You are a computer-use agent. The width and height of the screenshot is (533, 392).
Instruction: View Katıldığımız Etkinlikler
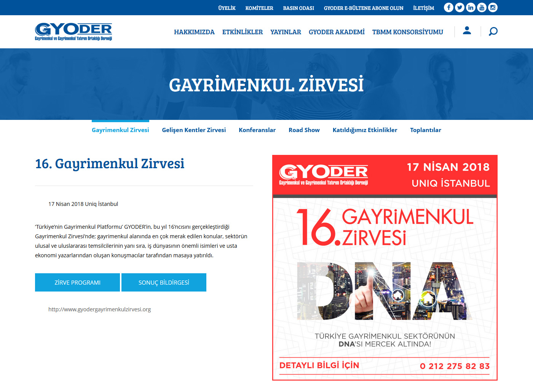[365, 130]
